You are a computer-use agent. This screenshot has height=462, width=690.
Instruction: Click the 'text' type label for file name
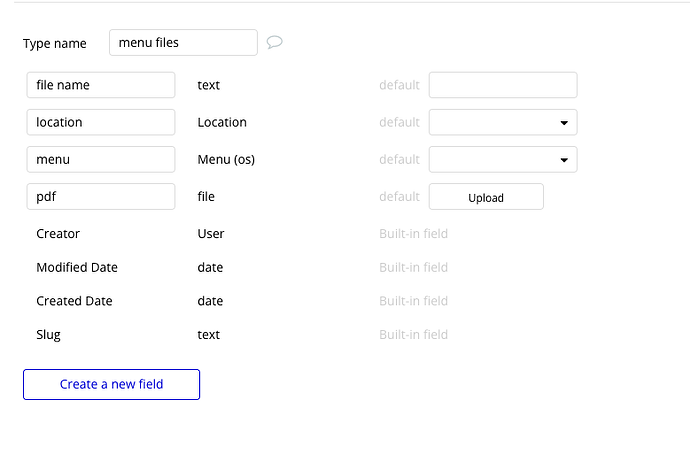[x=208, y=85]
